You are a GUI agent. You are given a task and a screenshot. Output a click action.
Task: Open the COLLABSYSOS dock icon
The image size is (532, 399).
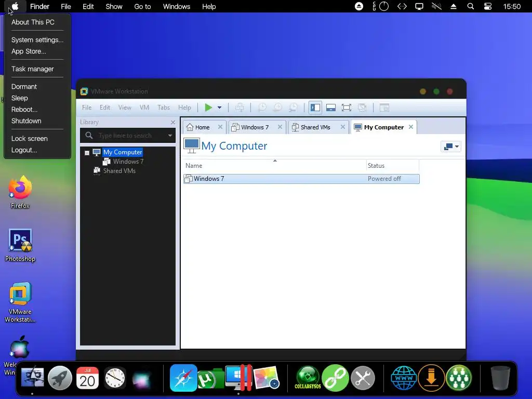pyautogui.click(x=308, y=378)
